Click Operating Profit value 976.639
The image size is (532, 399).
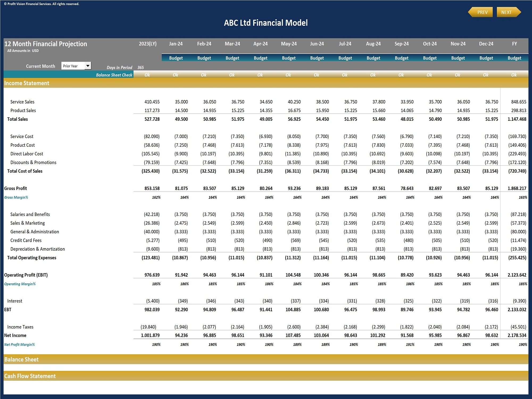coord(152,275)
